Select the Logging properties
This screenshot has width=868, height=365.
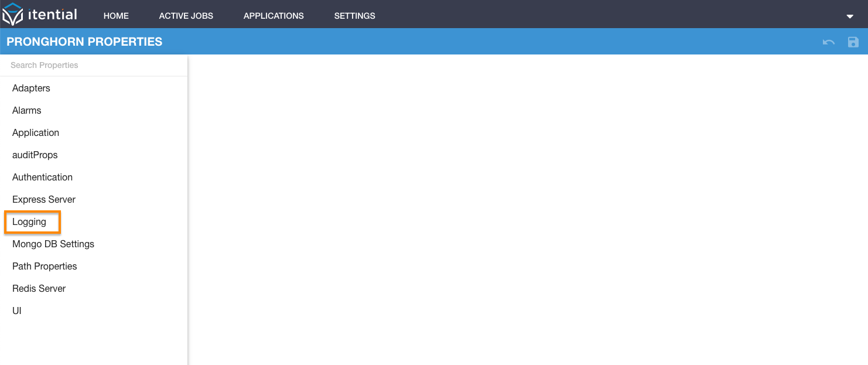point(94,221)
